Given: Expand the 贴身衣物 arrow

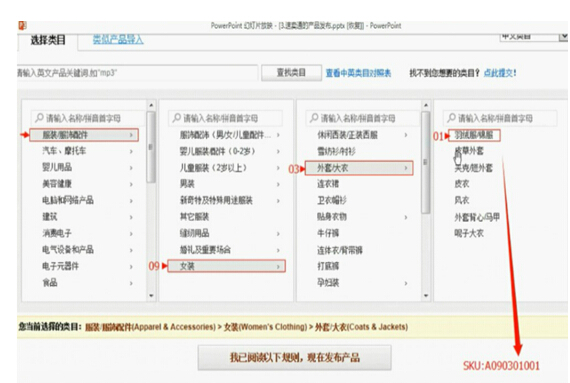Looking at the screenshot, I should (406, 217).
